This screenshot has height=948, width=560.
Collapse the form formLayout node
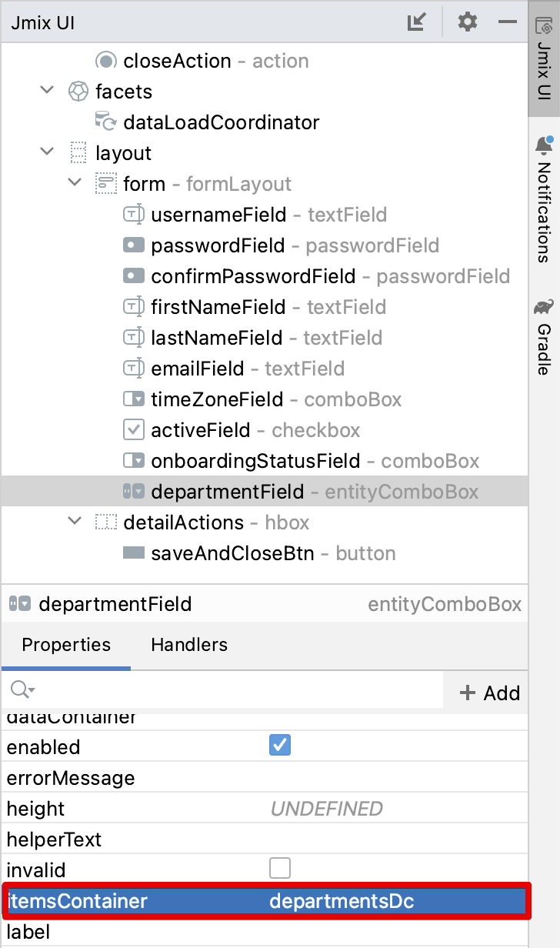(x=75, y=183)
